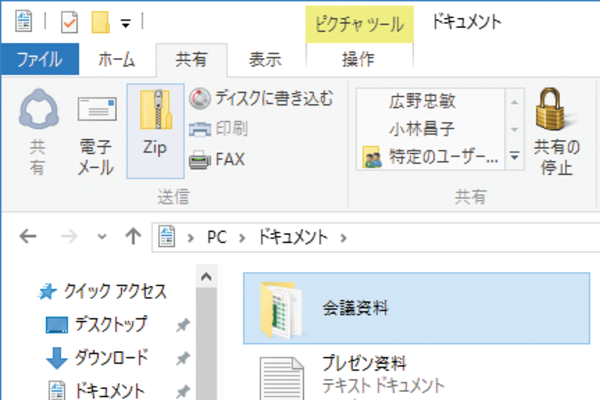Image resolution: width=600 pixels, height=400 pixels.
Task: Click PC in the address breadcrumb
Action: tap(217, 237)
